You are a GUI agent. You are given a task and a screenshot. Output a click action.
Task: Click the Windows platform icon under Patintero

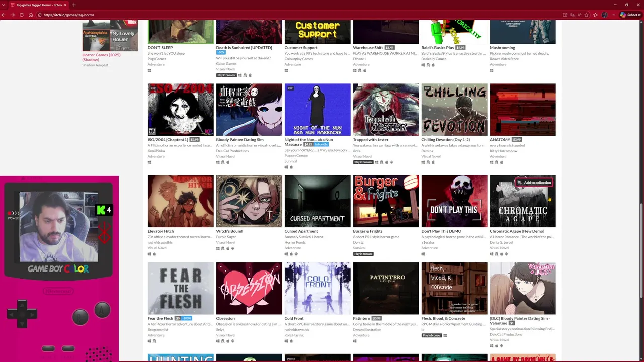pyautogui.click(x=355, y=341)
